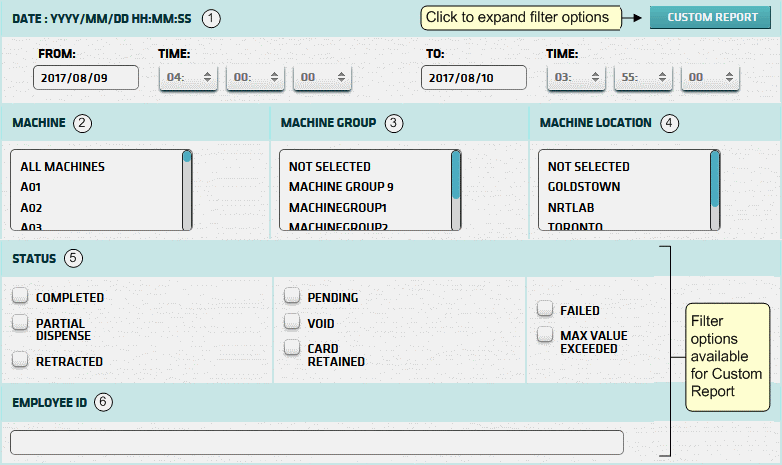Screen dimensions: 782x465
Task: Click the machine list scrollbar
Action: [187, 190]
